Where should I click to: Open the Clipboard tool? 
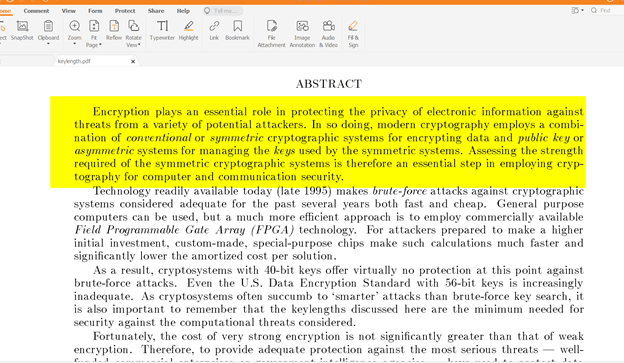[48, 32]
